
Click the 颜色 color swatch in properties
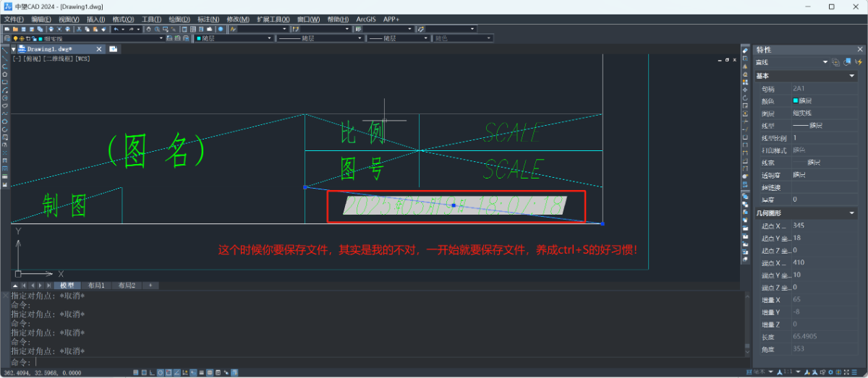tap(796, 100)
